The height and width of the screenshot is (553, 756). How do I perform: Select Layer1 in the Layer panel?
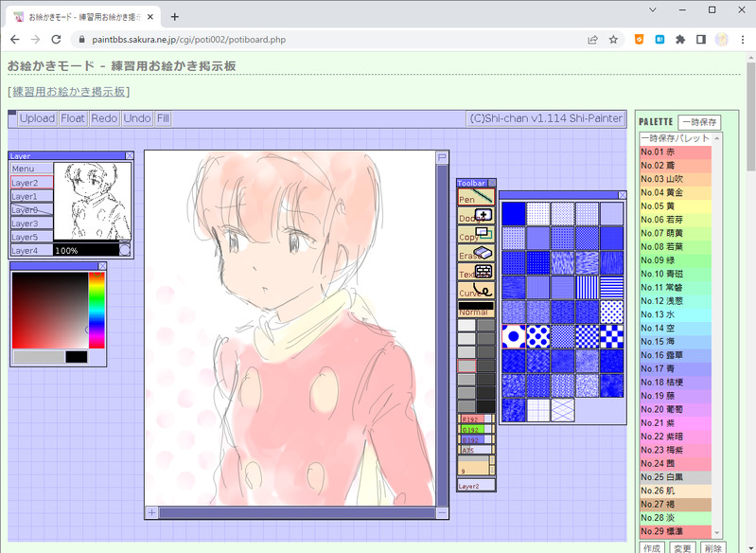tap(32, 196)
